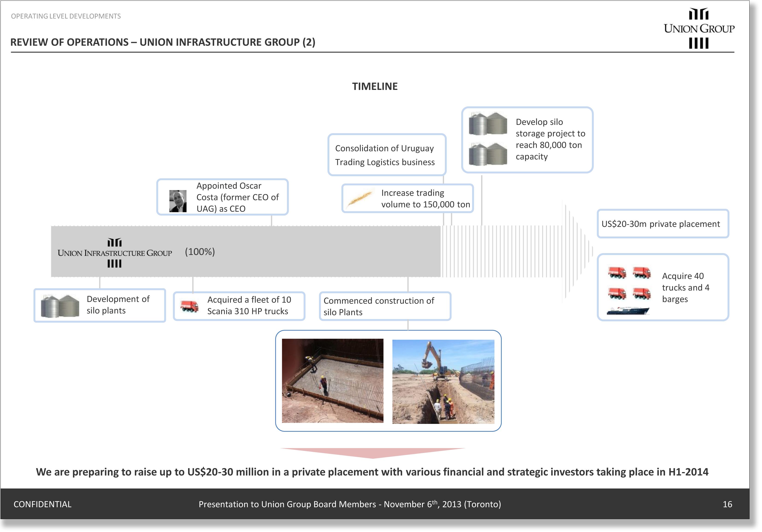
Task: Click the lower silo pair in Develop silo box
Action: [x=488, y=154]
